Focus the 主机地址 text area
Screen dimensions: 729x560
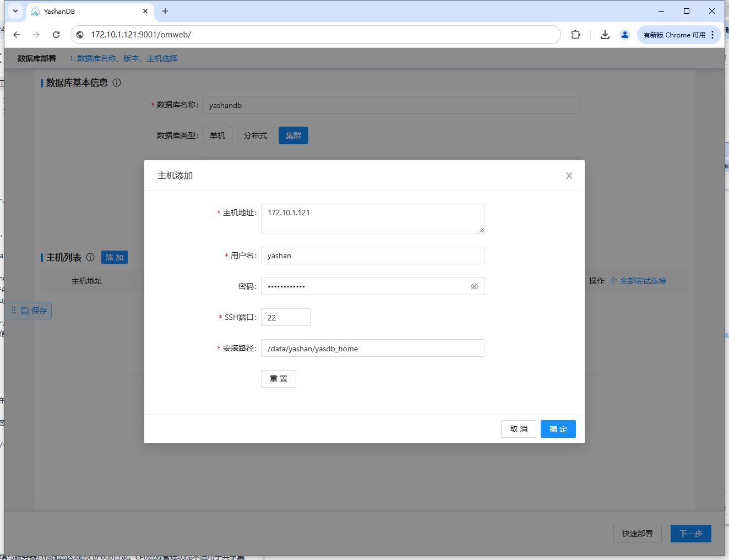click(373, 219)
